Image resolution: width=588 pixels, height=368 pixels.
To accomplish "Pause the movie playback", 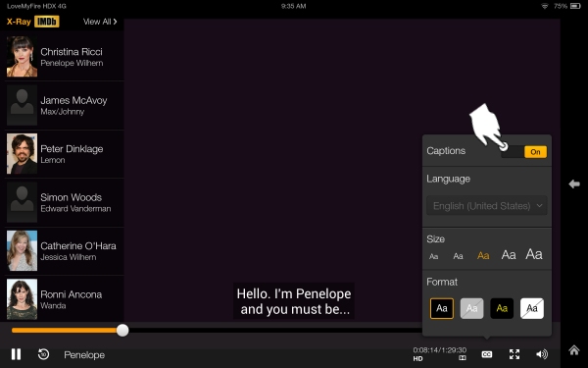I will (x=16, y=354).
